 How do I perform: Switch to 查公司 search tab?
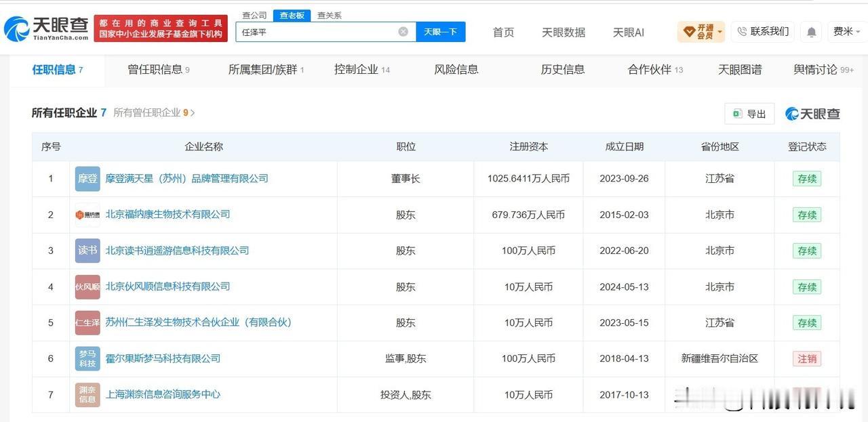click(254, 15)
